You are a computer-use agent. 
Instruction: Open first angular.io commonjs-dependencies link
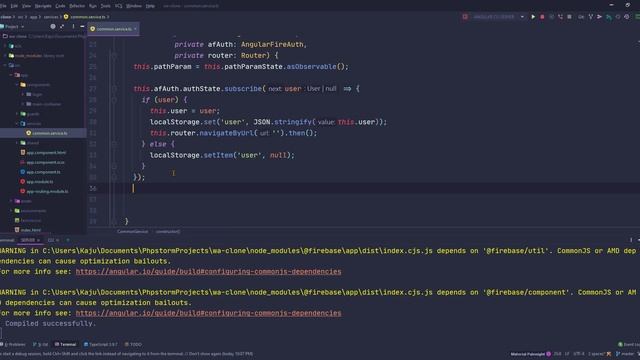(208, 271)
